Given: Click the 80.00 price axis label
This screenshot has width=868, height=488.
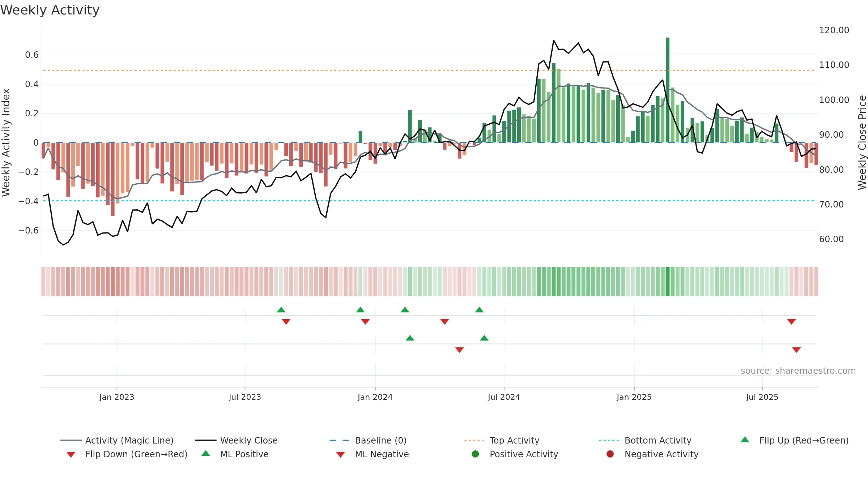Looking at the screenshot, I should 831,170.
